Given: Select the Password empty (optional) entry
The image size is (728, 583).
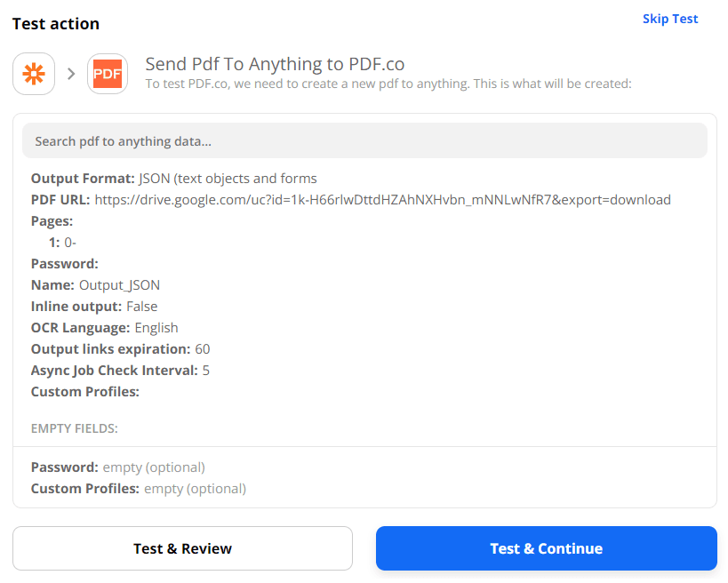Looking at the screenshot, I should (118, 467).
